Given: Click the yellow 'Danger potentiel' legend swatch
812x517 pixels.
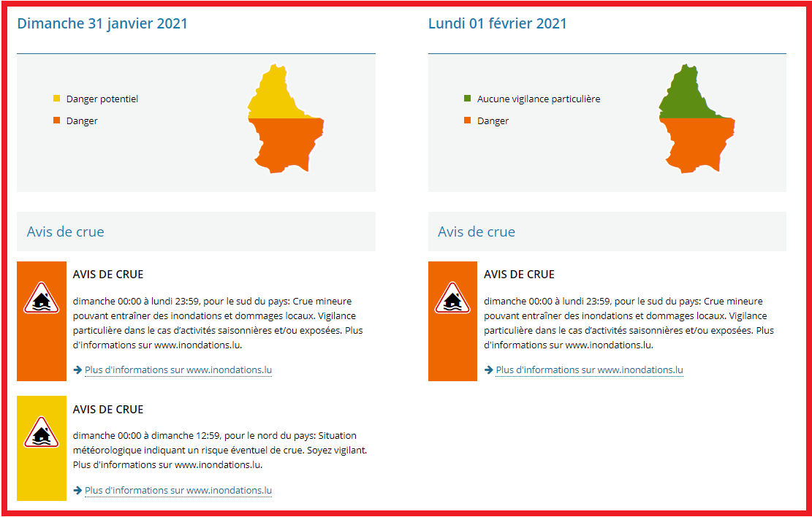Looking at the screenshot, I should click(57, 99).
